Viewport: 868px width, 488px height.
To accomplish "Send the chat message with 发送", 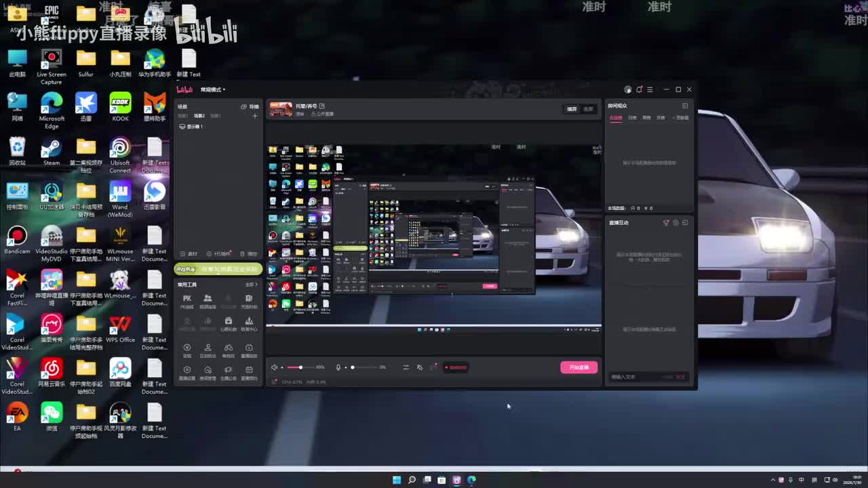I will [680, 377].
